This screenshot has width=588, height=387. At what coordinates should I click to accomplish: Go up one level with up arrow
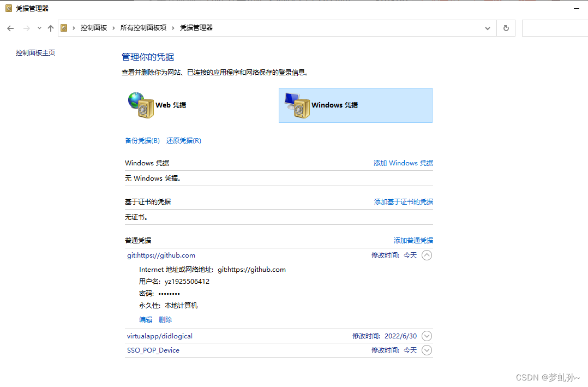[x=51, y=28]
